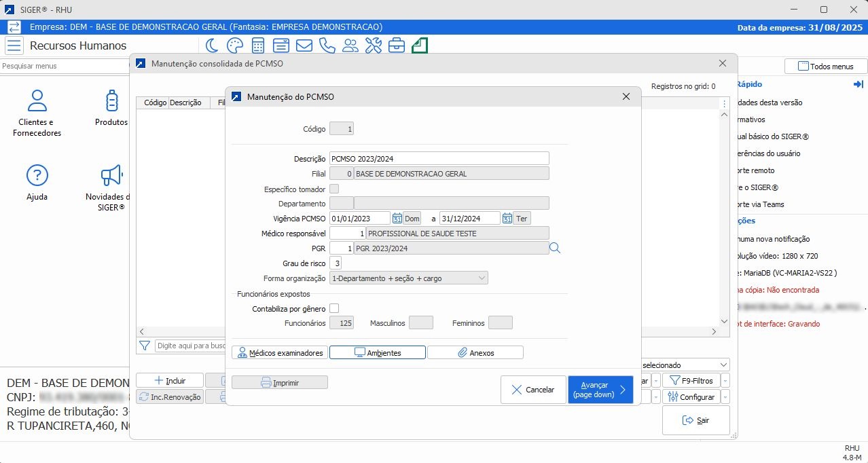Click the Descrição text field
868x463 pixels.
[439, 158]
